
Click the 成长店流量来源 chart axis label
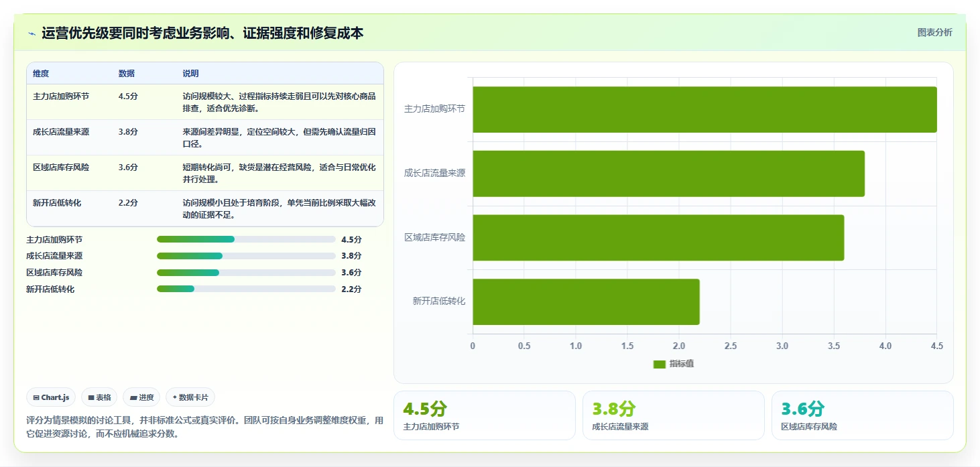coord(434,173)
